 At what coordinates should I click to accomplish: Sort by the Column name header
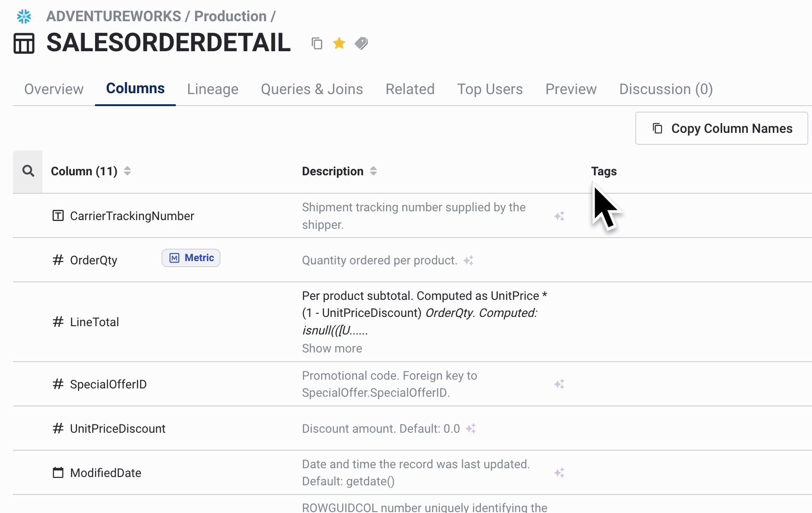pyautogui.click(x=127, y=171)
